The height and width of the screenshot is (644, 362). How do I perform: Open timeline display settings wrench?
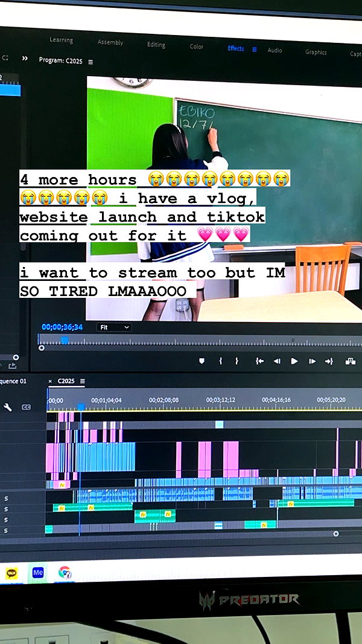point(7,407)
